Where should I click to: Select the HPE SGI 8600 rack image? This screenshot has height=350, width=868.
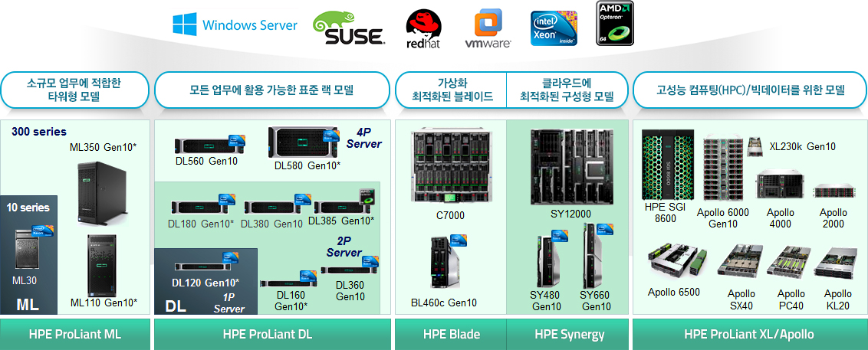[x=668, y=164]
